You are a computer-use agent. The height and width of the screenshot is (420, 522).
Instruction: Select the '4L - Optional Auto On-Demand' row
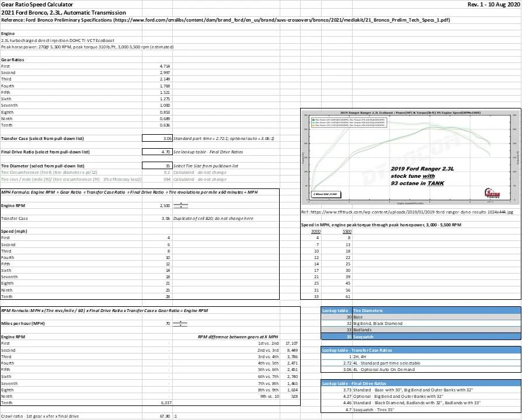pyautogui.click(x=421, y=369)
